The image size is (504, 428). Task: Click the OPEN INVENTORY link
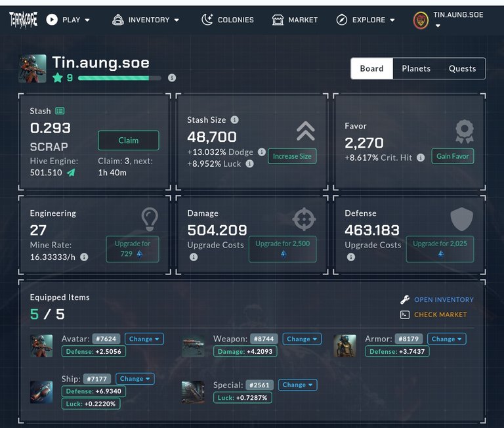click(444, 300)
